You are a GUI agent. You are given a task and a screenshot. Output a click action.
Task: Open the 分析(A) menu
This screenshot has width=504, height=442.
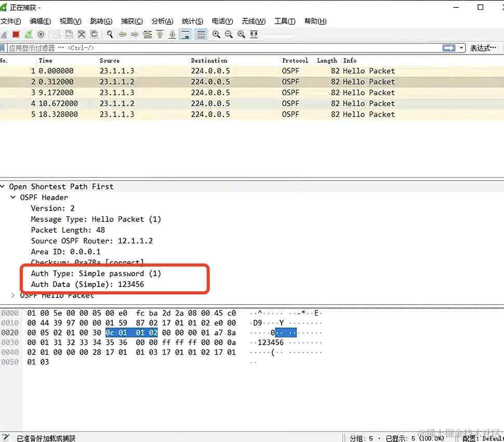[162, 21]
